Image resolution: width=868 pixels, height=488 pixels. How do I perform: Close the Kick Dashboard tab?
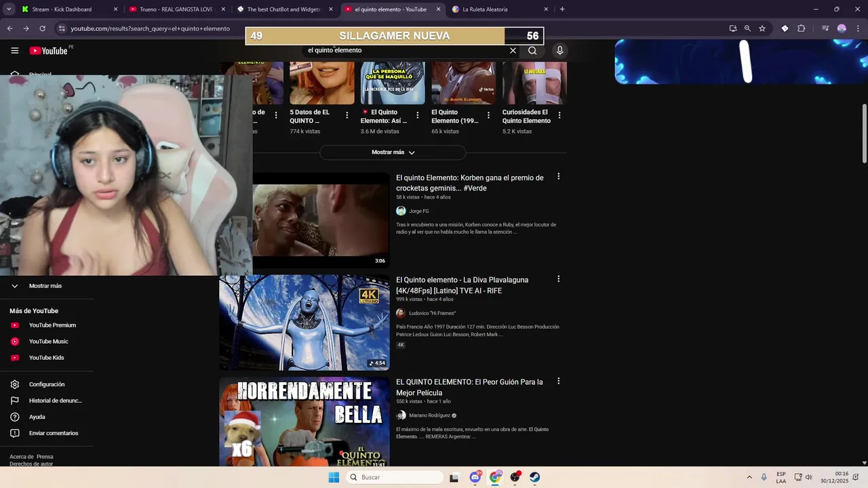coord(115,9)
